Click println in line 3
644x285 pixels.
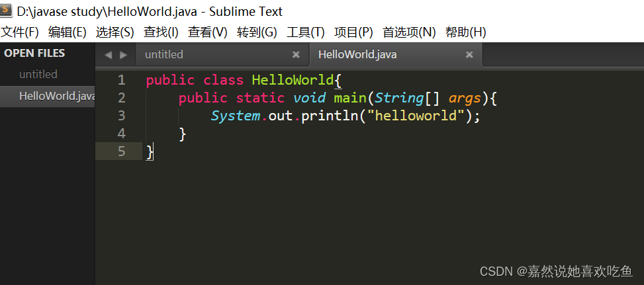[x=330, y=116]
